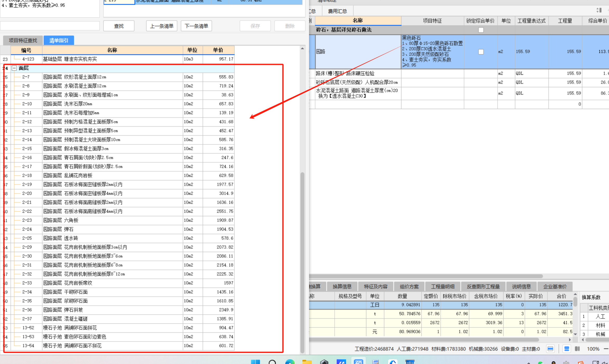Open the 反查图形工程量 tab
609x364 pixels.
click(483, 286)
